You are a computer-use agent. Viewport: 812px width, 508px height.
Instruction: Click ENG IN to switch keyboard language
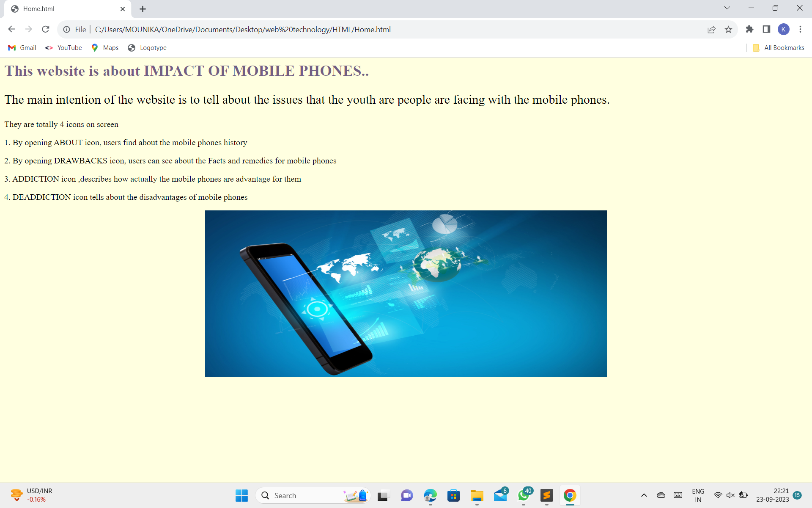pos(697,495)
